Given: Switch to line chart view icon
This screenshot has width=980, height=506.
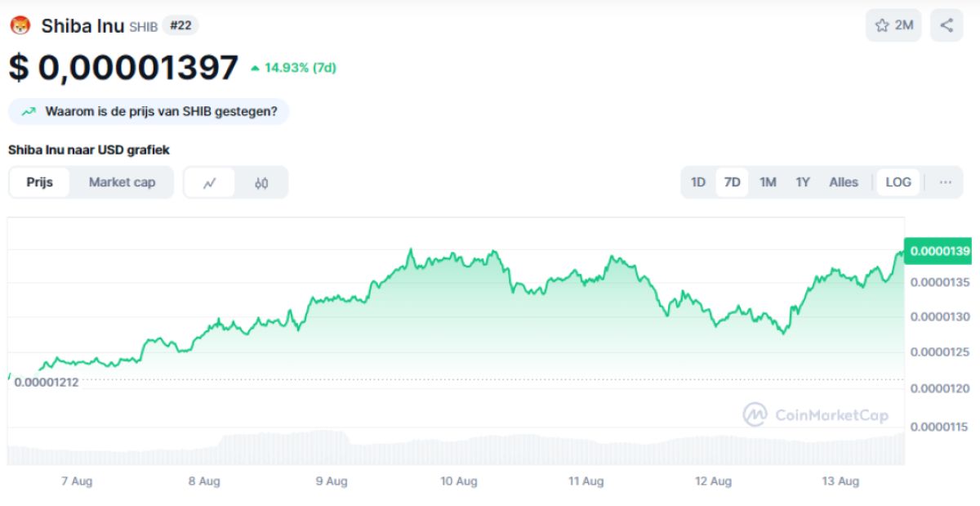Looking at the screenshot, I should point(209,182).
